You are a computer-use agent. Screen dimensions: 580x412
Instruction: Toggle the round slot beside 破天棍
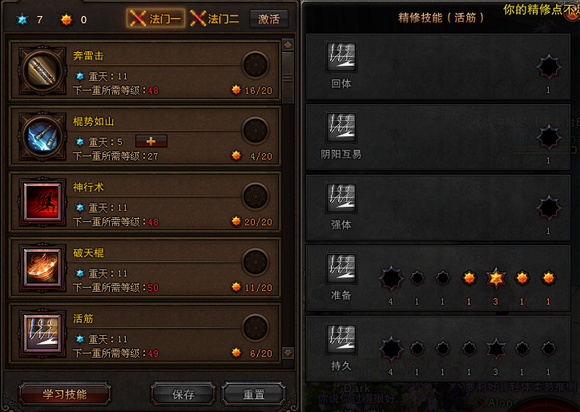point(255,262)
